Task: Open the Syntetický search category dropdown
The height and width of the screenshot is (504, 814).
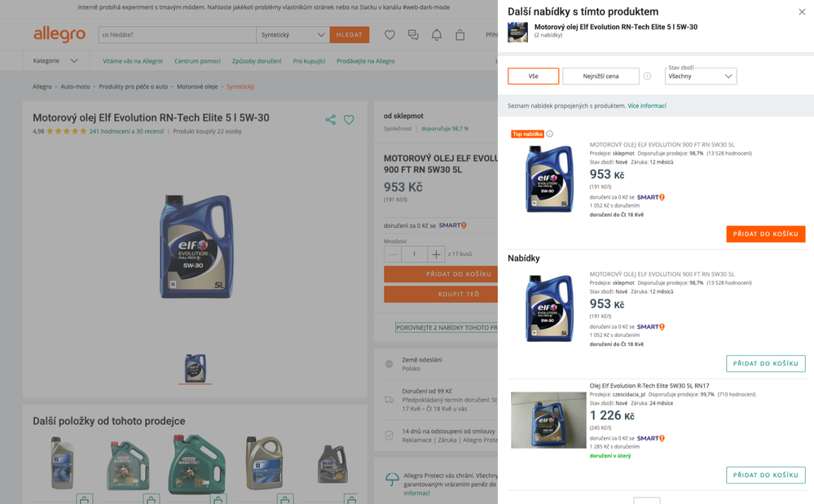Action: [x=292, y=35]
